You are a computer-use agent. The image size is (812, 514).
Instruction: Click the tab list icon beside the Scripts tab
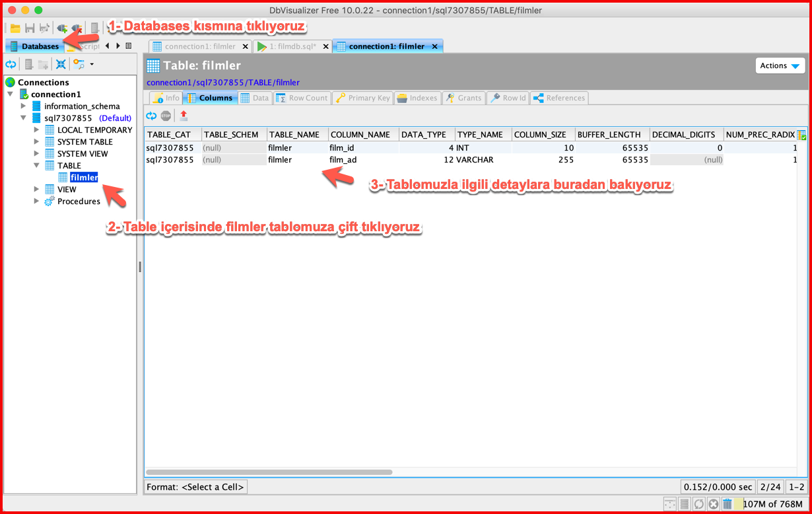coord(128,46)
